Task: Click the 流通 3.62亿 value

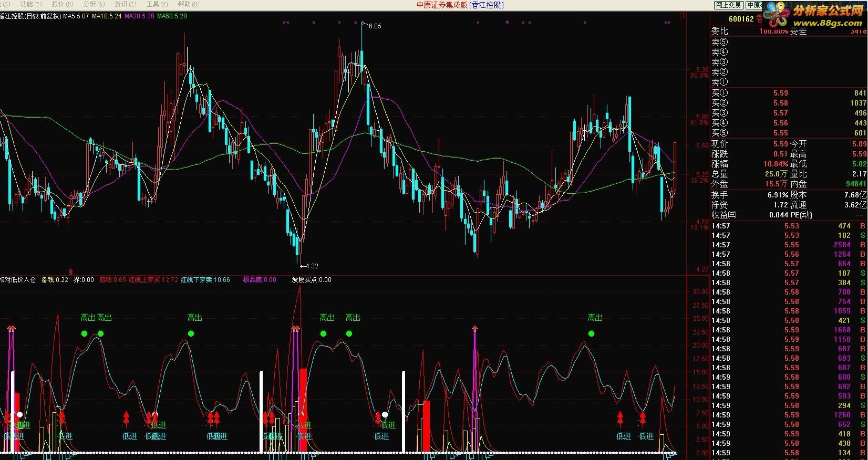Action: point(854,205)
